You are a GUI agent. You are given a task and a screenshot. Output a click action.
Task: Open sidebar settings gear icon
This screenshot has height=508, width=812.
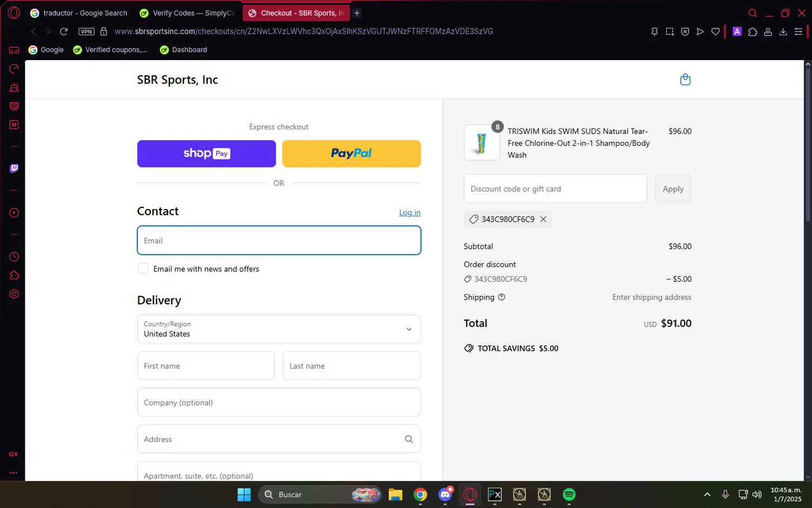(14, 294)
